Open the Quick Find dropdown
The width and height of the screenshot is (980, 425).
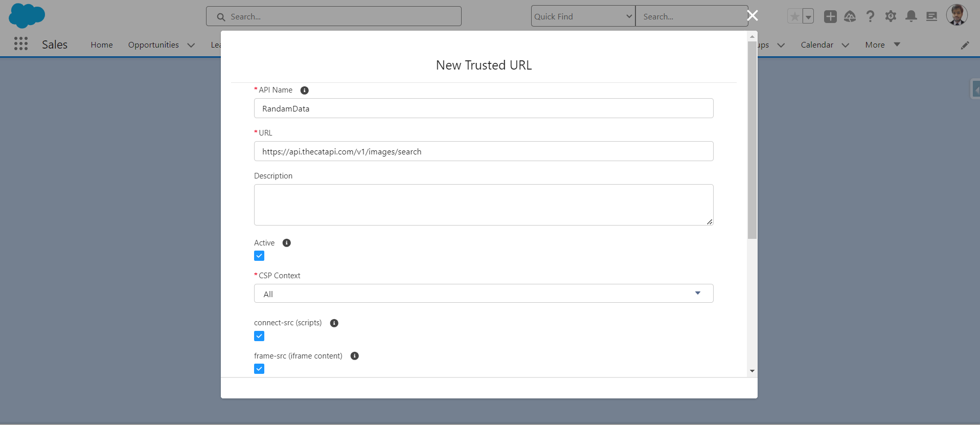pos(583,16)
